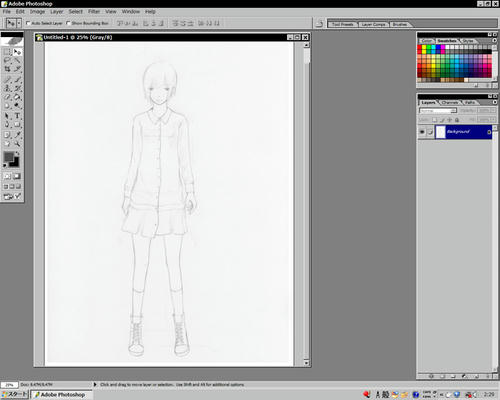The height and width of the screenshot is (400, 500).
Task: Select the Zoom magnifier tool
Action: [17, 144]
